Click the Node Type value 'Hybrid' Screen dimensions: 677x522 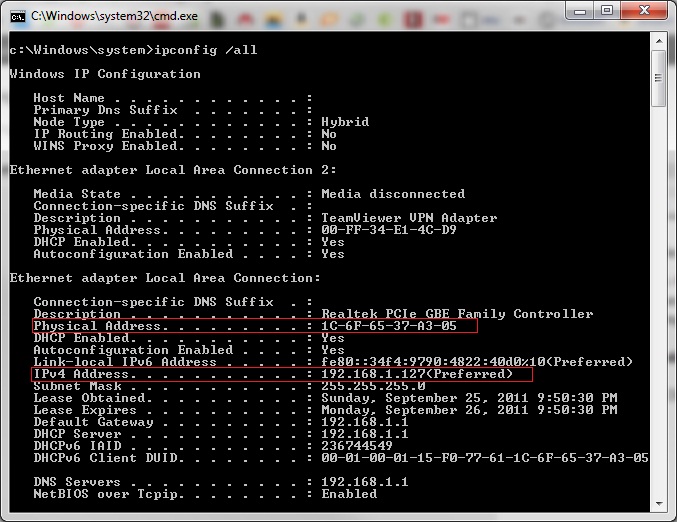pos(345,122)
